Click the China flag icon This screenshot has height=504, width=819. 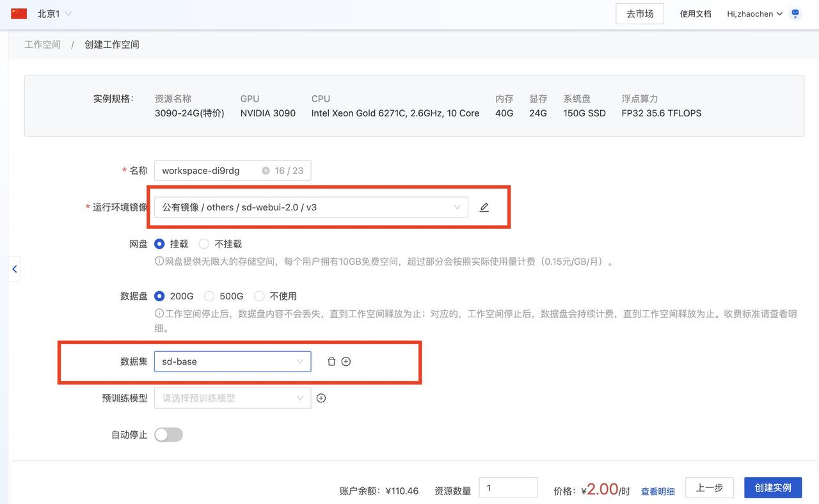click(x=19, y=13)
